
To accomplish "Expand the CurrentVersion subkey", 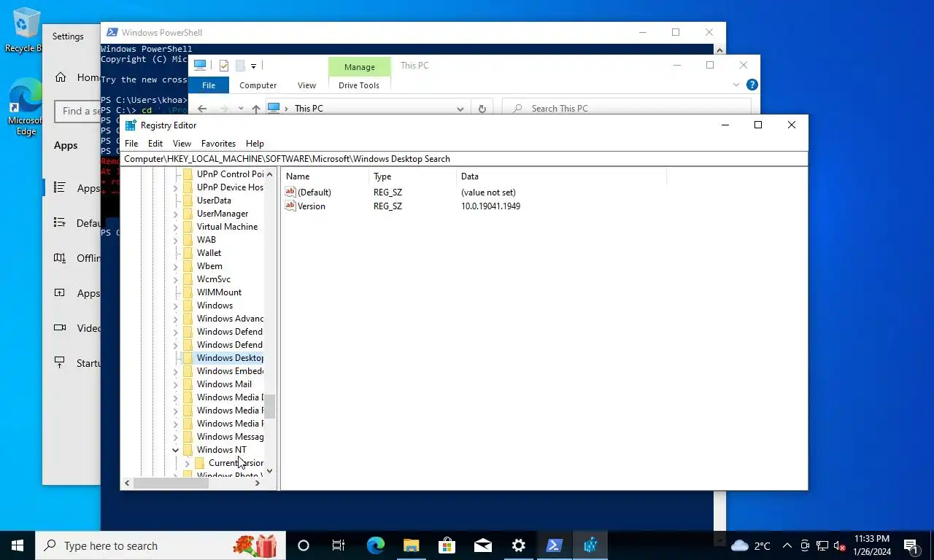I will point(187,463).
